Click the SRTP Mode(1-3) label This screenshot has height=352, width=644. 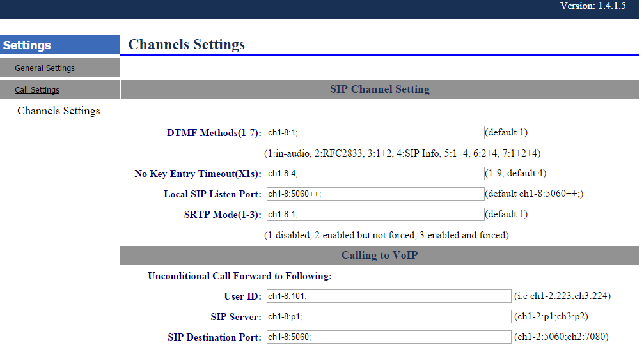[x=222, y=215]
